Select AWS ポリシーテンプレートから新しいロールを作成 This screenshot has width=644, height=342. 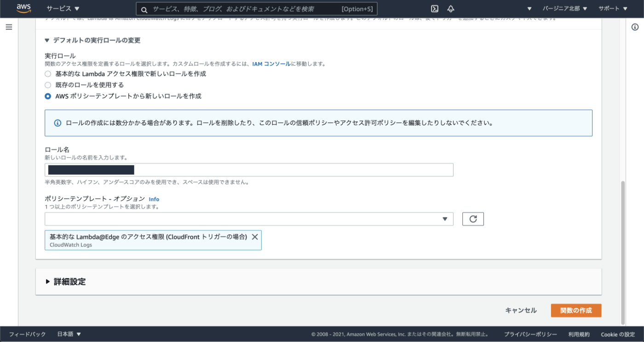[48, 96]
